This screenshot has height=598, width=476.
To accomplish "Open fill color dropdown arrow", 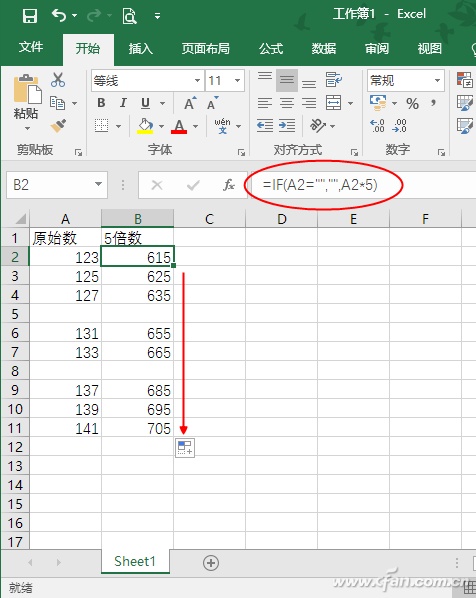I will (161, 126).
